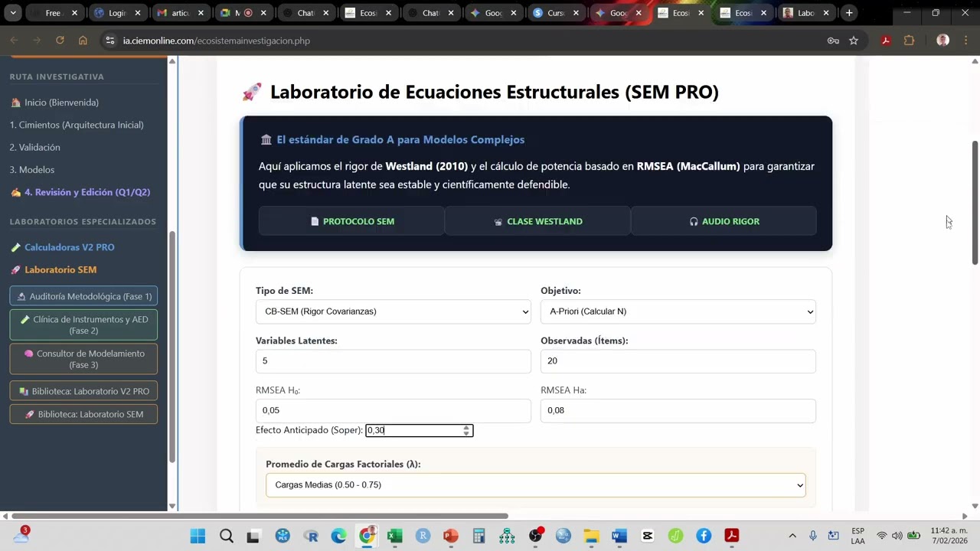The image size is (980, 551).
Task: Open the weather widget with notification badge
Action: click(x=21, y=535)
